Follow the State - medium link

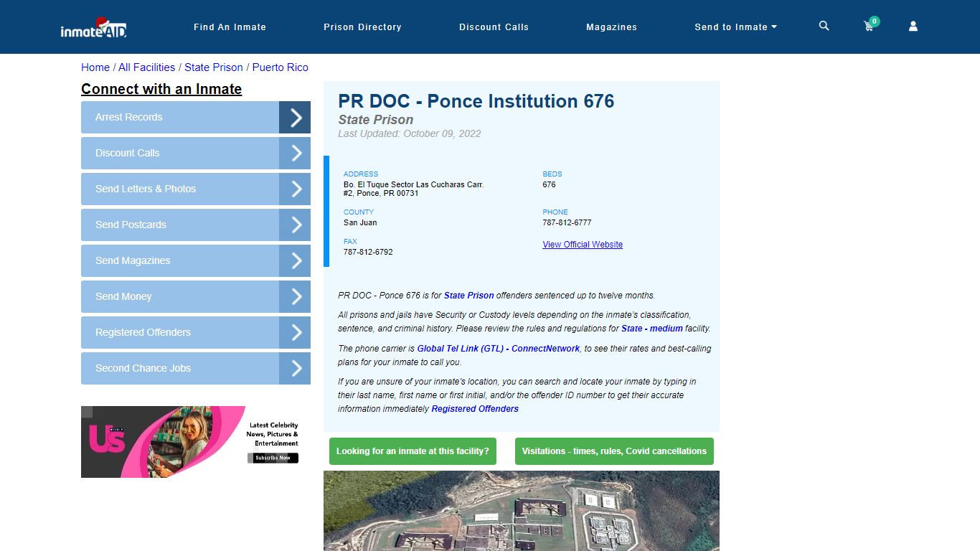click(652, 329)
